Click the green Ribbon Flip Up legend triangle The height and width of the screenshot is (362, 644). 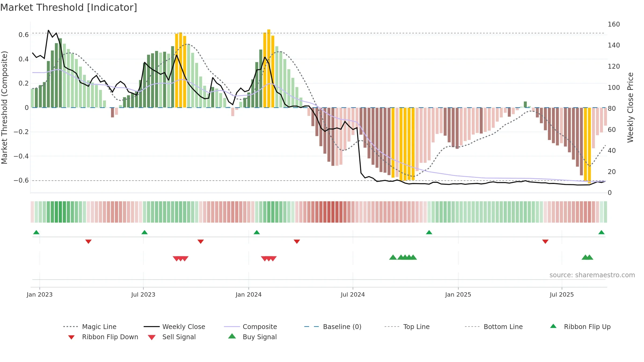[x=553, y=326]
